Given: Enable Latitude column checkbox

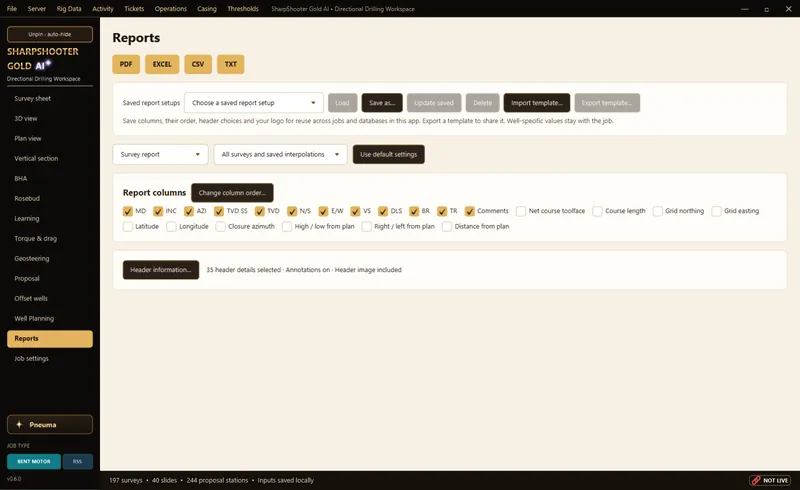Looking at the screenshot, I should click(x=128, y=227).
